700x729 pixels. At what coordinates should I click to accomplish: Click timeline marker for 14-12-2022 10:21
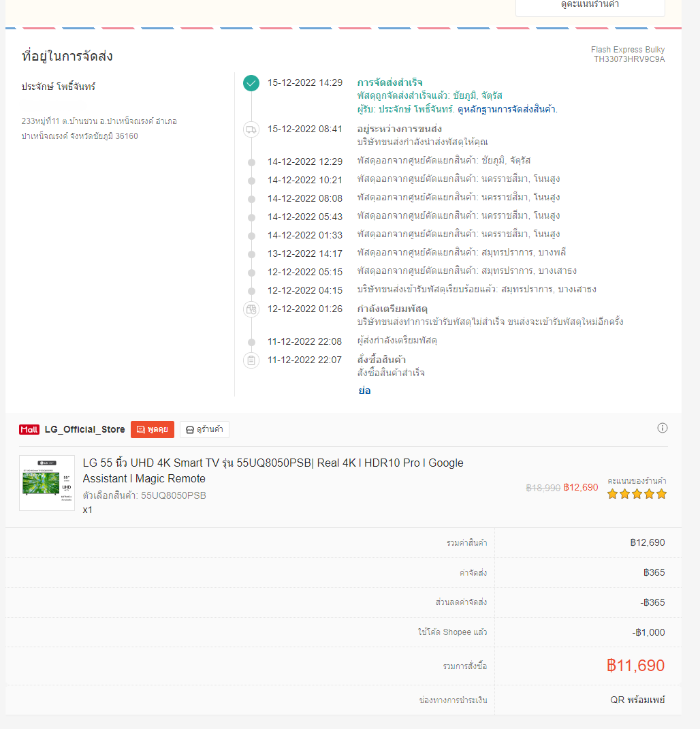coord(251,181)
